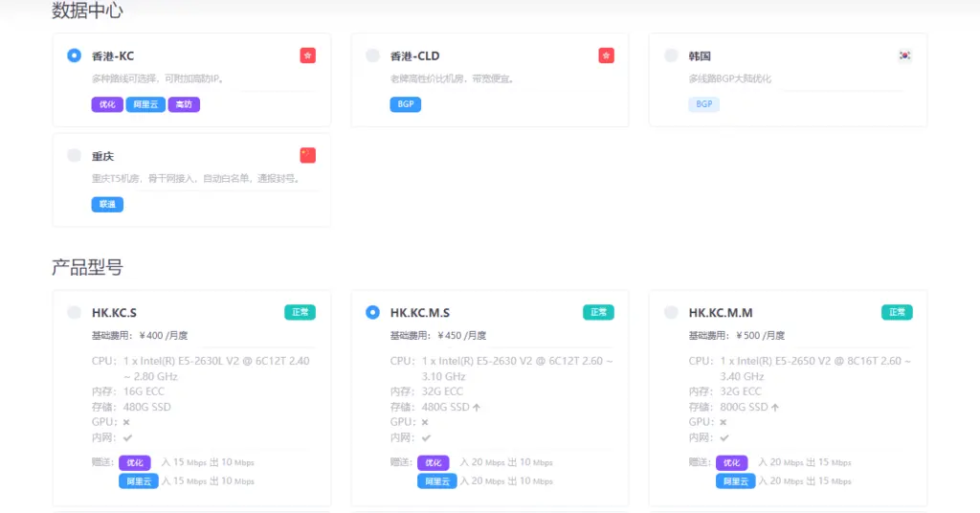Click the storage upgrade arrow in HK.KC.M.S

click(477, 407)
